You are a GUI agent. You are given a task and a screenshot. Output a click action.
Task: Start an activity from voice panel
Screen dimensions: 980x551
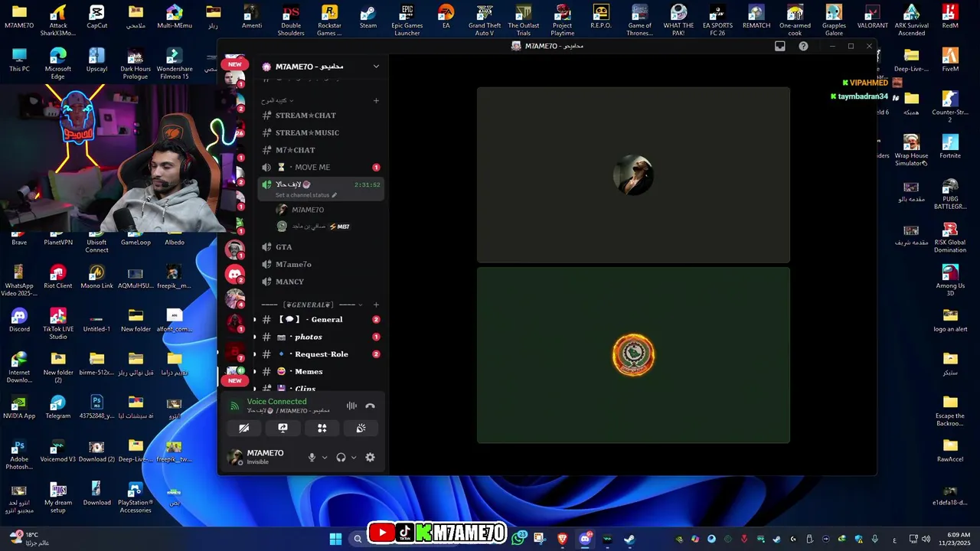click(322, 429)
